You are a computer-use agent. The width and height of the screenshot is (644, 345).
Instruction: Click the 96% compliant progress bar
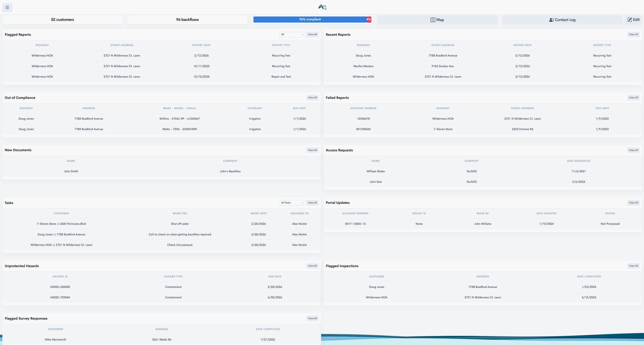[x=310, y=20]
